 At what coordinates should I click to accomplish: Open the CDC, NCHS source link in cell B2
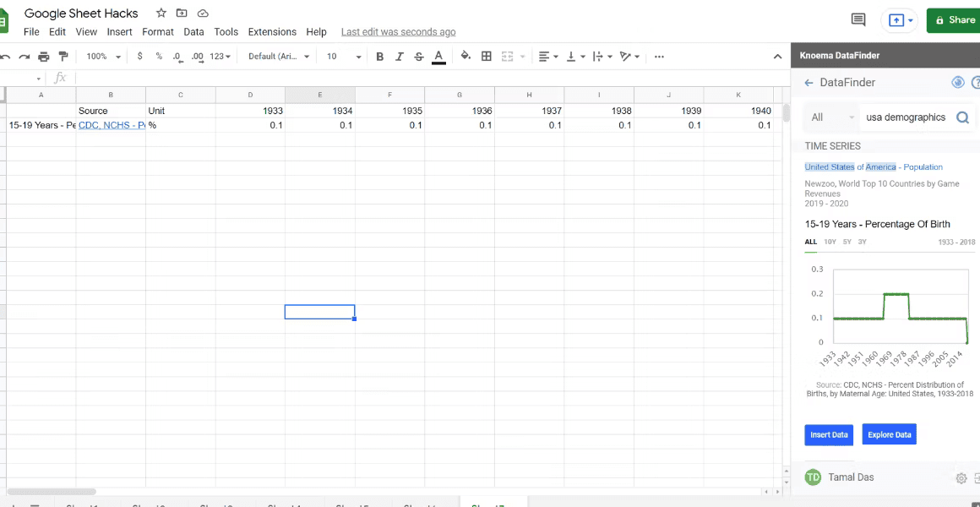112,125
